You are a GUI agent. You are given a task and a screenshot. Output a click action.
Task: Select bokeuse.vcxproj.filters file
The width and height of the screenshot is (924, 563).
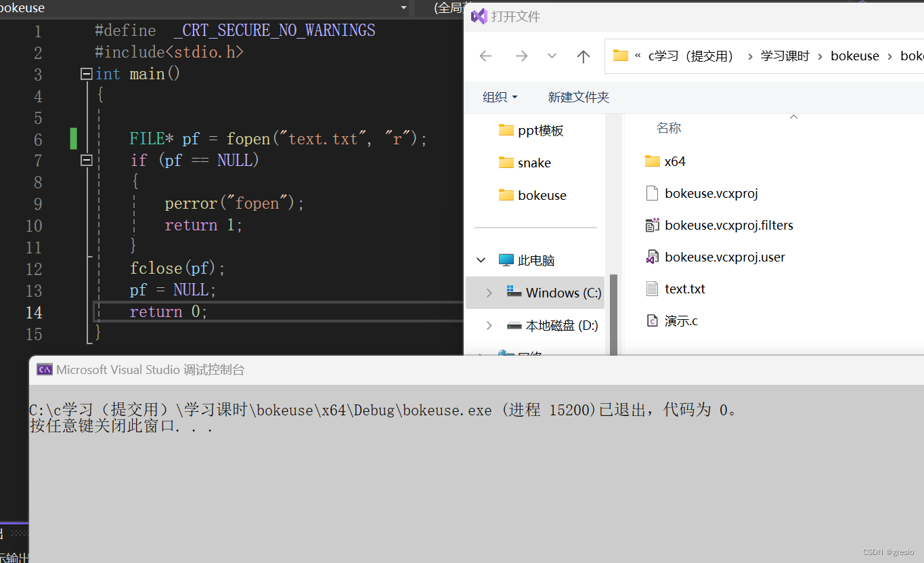729,226
